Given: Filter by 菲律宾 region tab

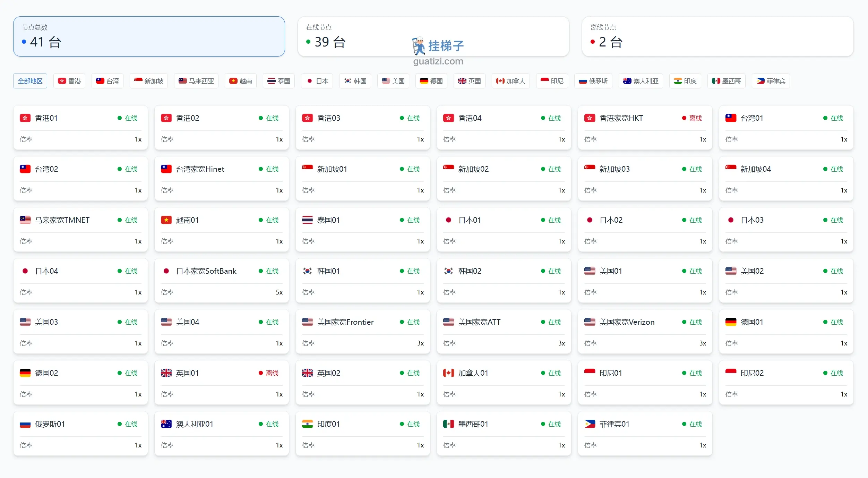Looking at the screenshot, I should point(771,81).
